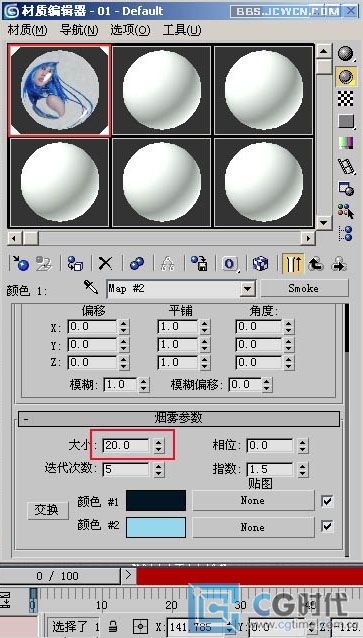Click the iterations input field 5
Screen dimensions: 363x638
coord(126,470)
